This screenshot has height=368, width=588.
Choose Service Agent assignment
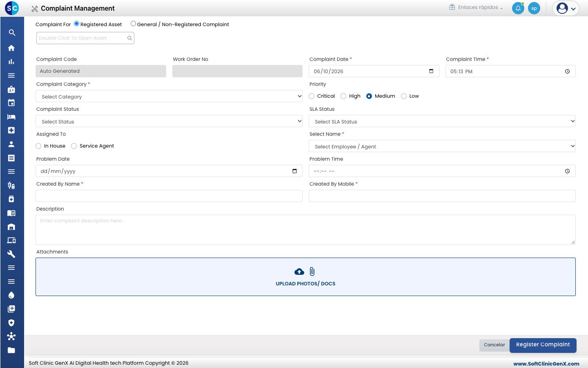pos(74,146)
